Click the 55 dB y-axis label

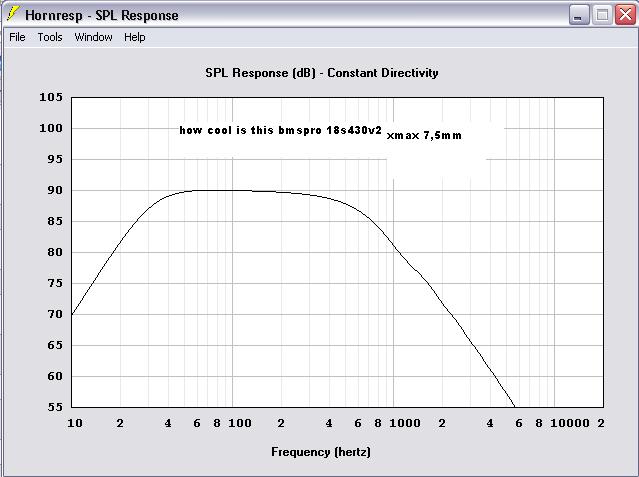[x=55, y=407]
